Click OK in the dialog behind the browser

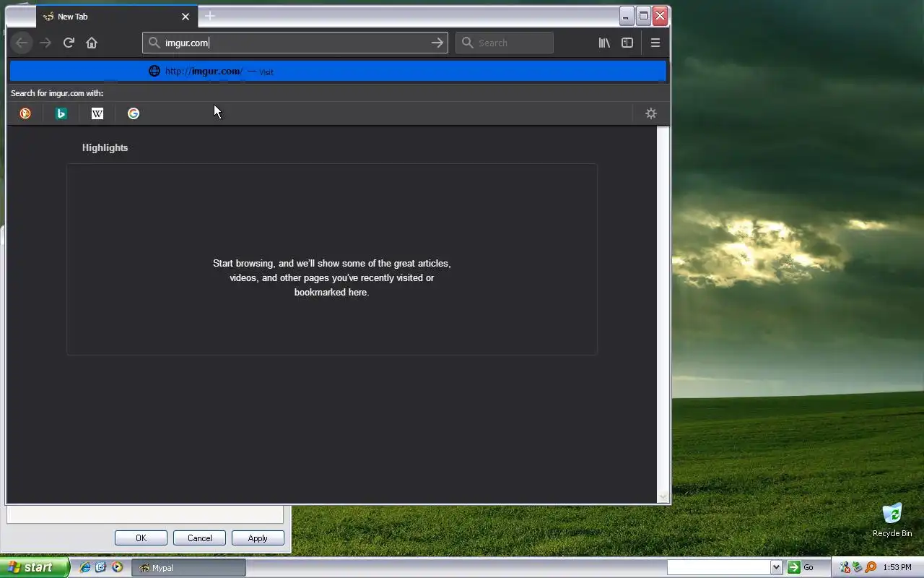(x=141, y=538)
